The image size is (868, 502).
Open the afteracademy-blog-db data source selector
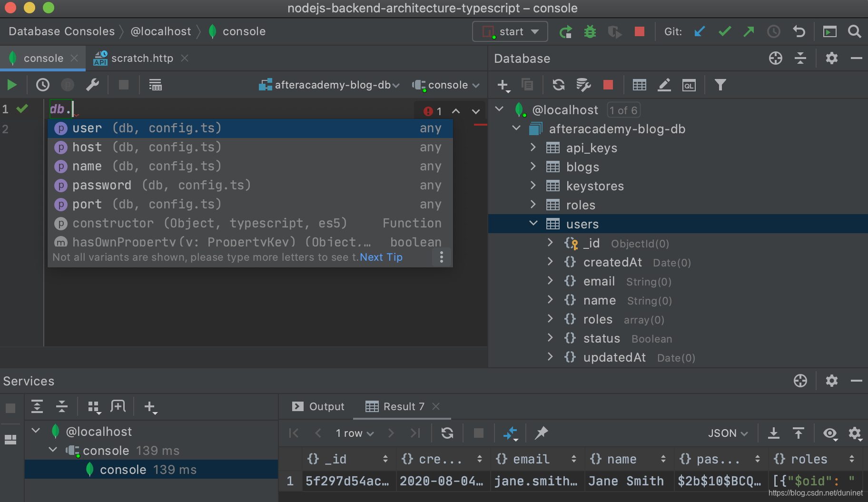[x=329, y=85]
